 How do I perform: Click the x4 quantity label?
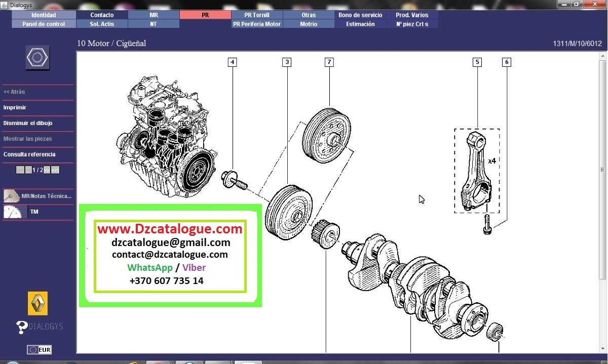coord(492,161)
